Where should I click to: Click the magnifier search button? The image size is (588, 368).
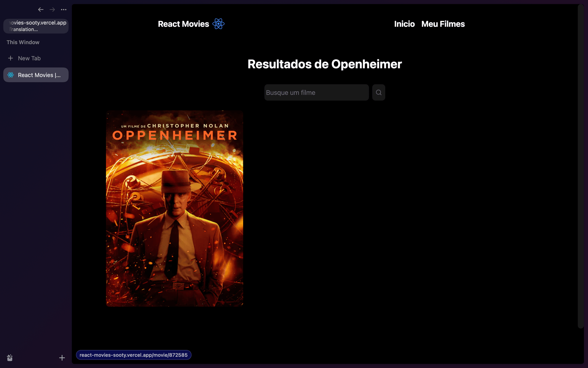click(x=379, y=92)
